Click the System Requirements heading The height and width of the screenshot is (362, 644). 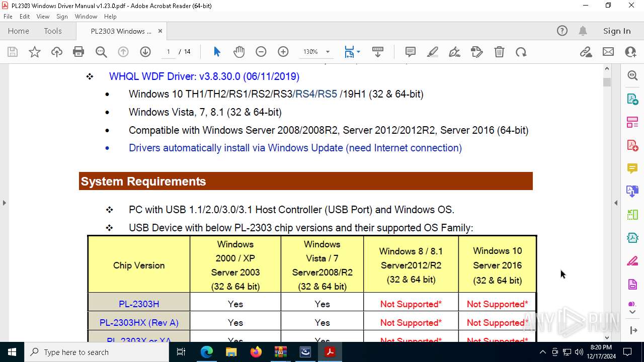coord(143,182)
